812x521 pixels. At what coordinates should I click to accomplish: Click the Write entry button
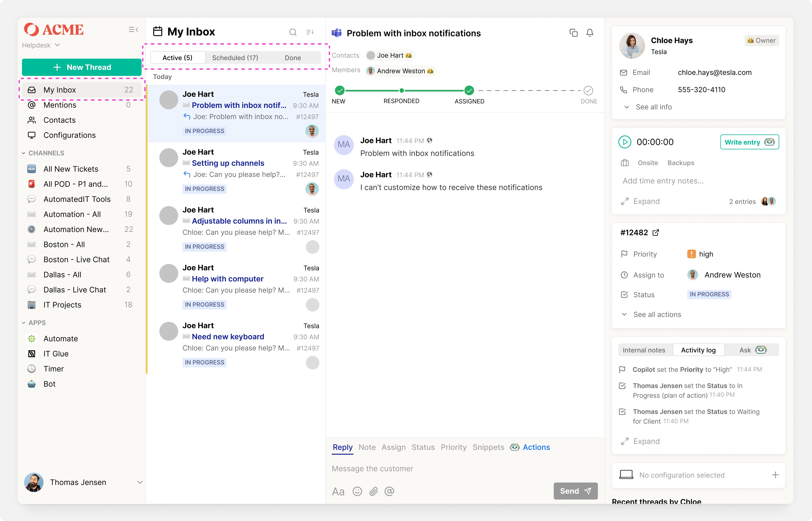(x=749, y=142)
